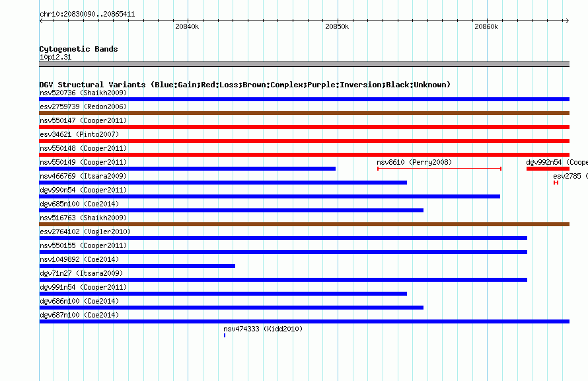Viewport: 588px width, 381px height.
Task: Select the blue dgv685n100 gain bar
Action: coord(231,210)
